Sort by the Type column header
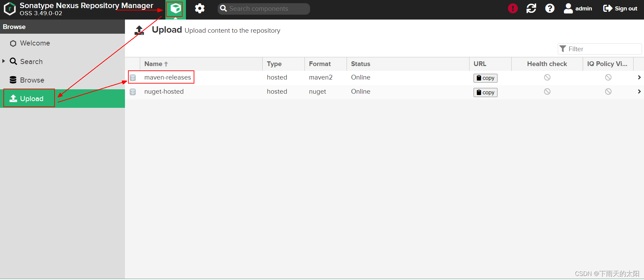644x280 pixels. click(x=284, y=64)
